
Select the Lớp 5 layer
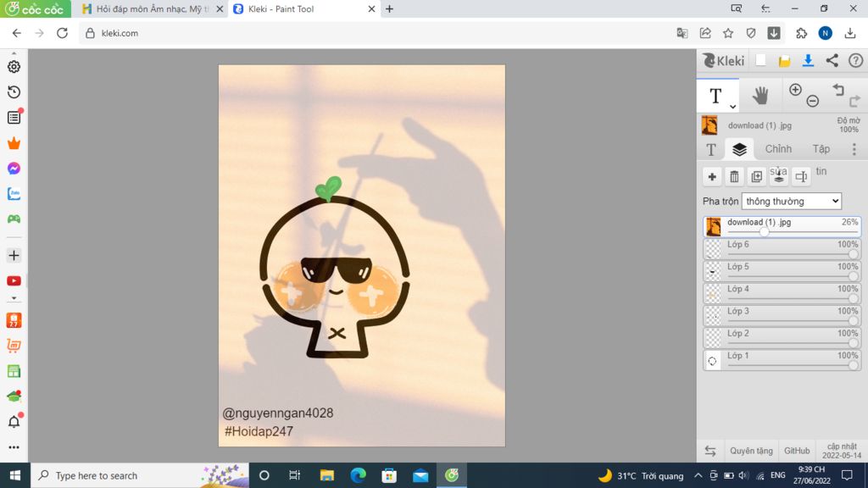click(x=782, y=271)
